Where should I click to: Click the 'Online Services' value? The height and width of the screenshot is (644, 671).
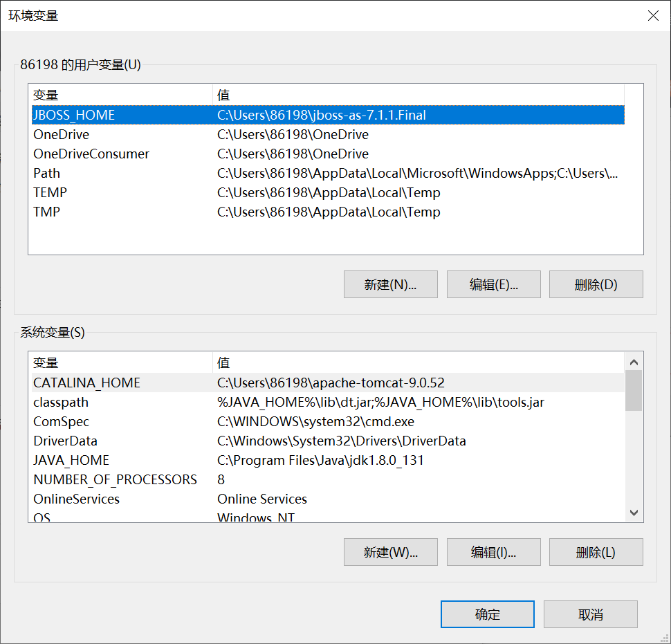click(x=262, y=499)
